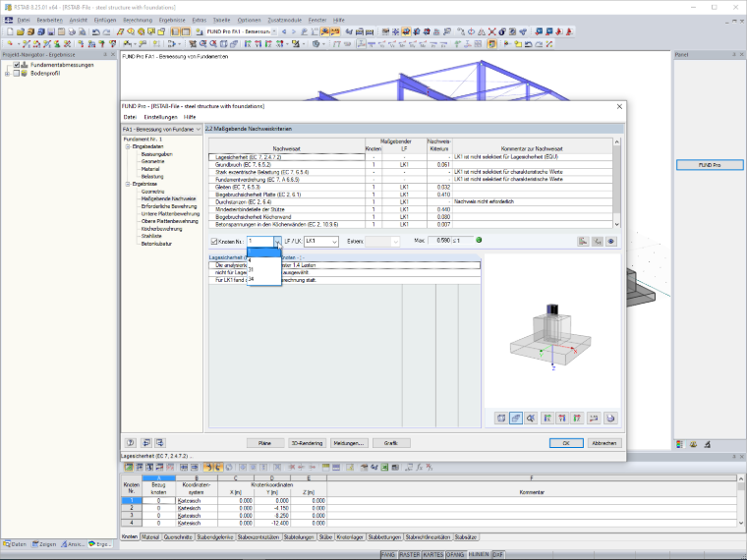Click the bottom table vertical scrollbar

click(x=740, y=500)
